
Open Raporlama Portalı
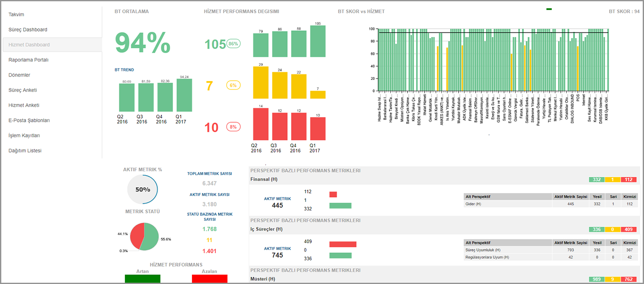pyautogui.click(x=28, y=60)
